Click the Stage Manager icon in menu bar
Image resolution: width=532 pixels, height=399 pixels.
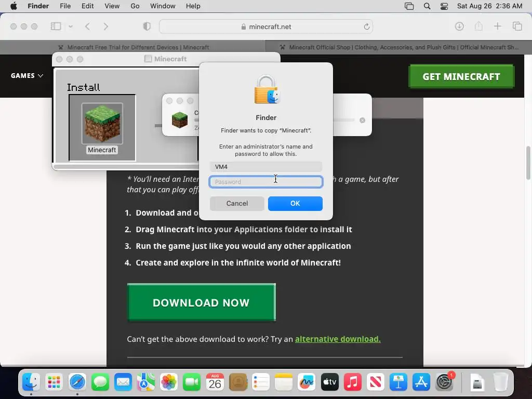pos(409,6)
